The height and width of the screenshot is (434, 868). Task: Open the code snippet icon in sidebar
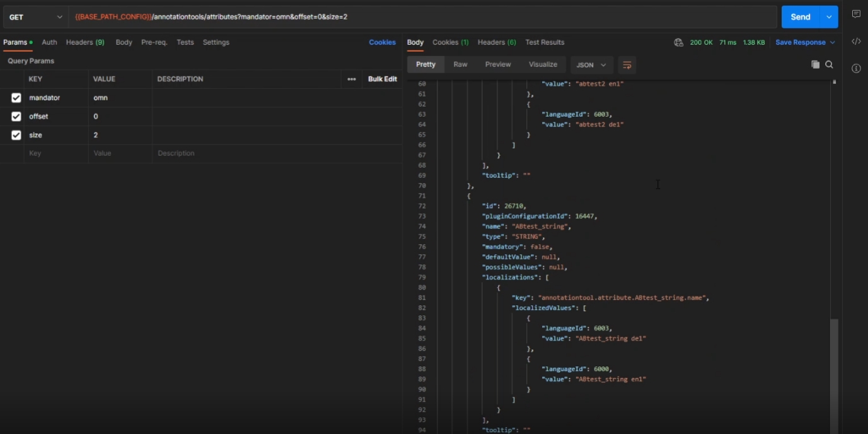click(x=856, y=42)
